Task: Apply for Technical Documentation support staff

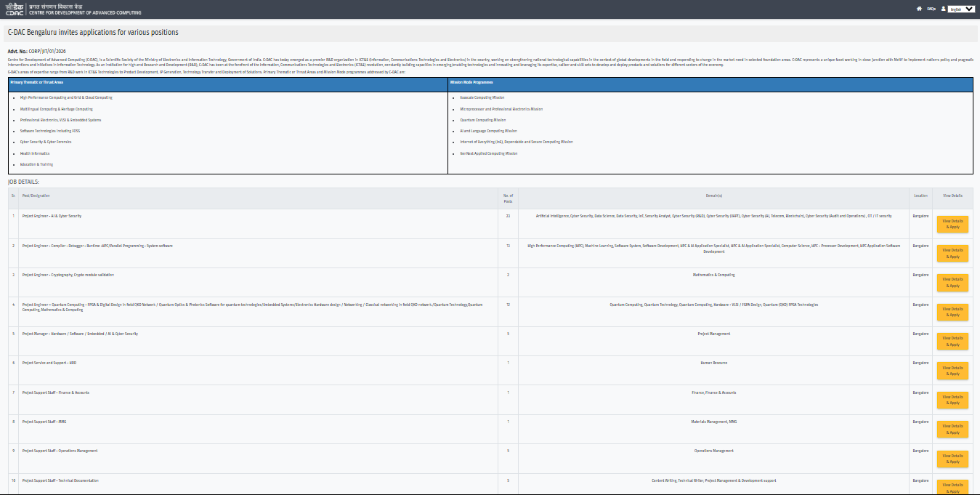Action: (952, 487)
